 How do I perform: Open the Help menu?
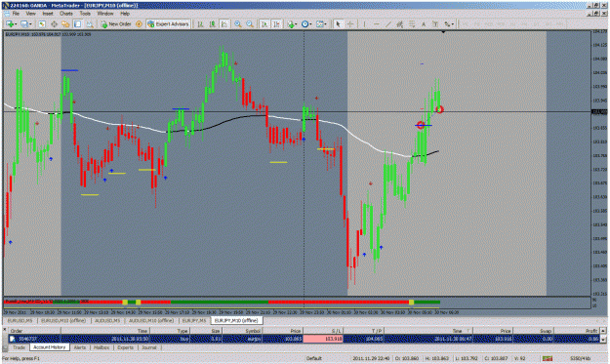point(125,14)
